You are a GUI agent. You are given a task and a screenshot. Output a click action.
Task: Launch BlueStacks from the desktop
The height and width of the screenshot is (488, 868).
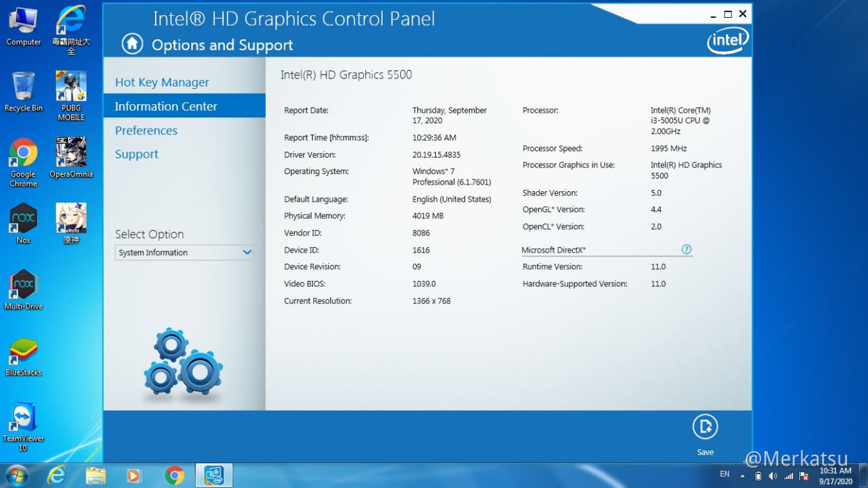point(23,356)
